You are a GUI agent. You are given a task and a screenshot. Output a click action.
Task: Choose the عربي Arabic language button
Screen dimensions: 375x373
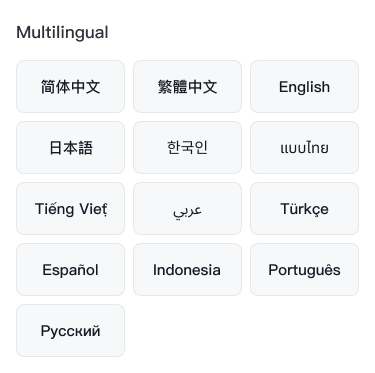point(187,209)
